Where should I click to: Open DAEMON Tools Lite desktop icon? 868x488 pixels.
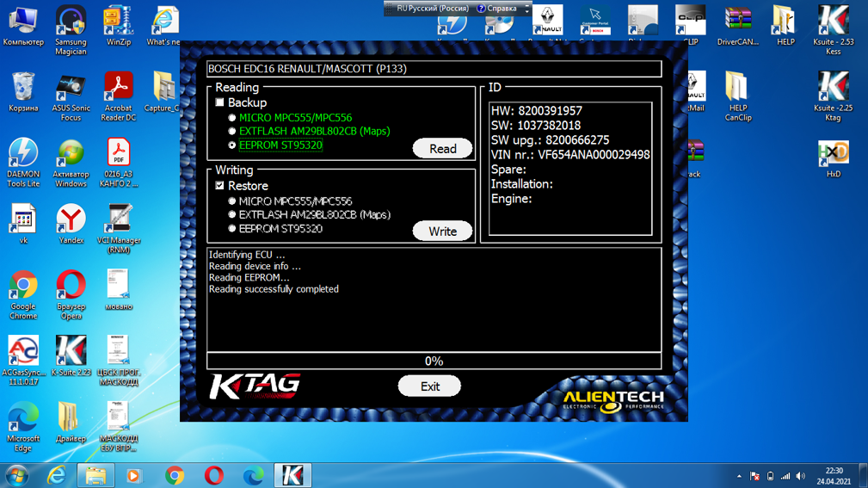click(23, 163)
